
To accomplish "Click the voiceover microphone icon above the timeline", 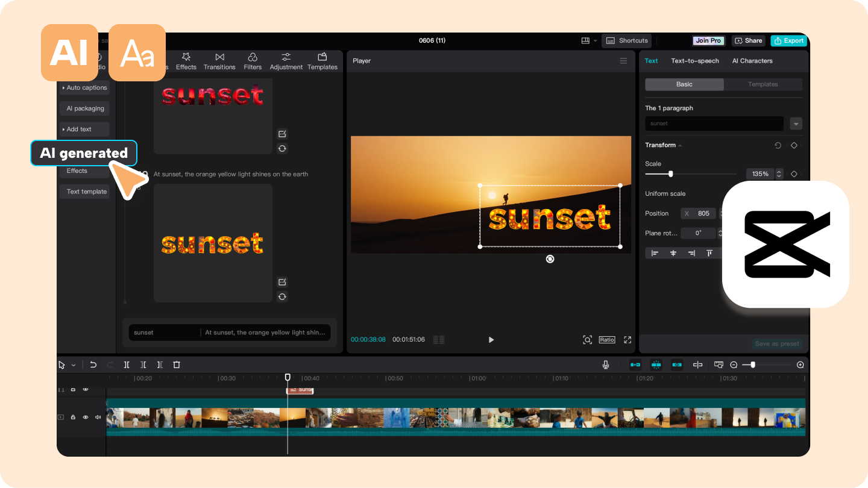I will coord(605,364).
